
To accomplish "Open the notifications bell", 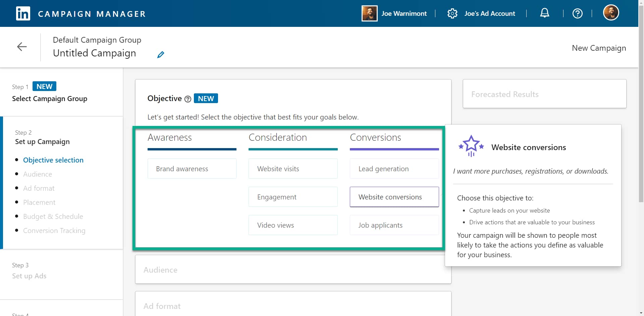I will [x=545, y=13].
